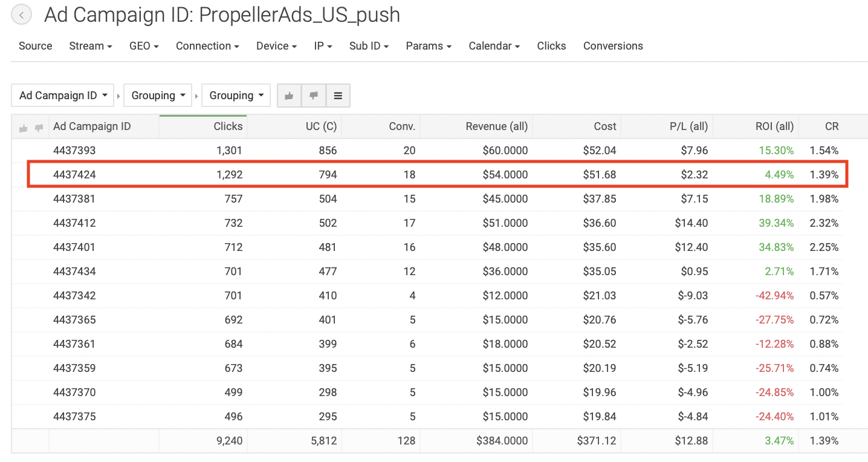868x462 pixels.
Task: Open the third Grouping dropdown
Action: pyautogui.click(x=236, y=96)
